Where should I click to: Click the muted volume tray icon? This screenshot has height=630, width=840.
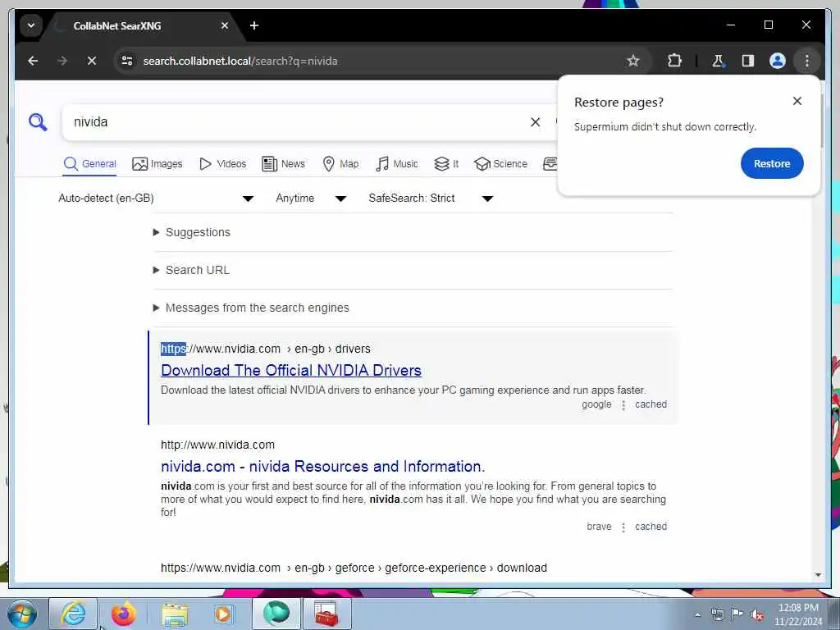click(x=757, y=615)
